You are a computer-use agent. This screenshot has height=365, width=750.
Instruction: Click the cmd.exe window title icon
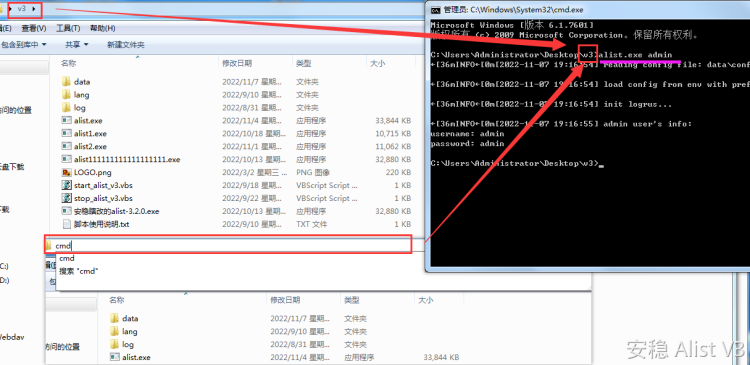[x=436, y=10]
